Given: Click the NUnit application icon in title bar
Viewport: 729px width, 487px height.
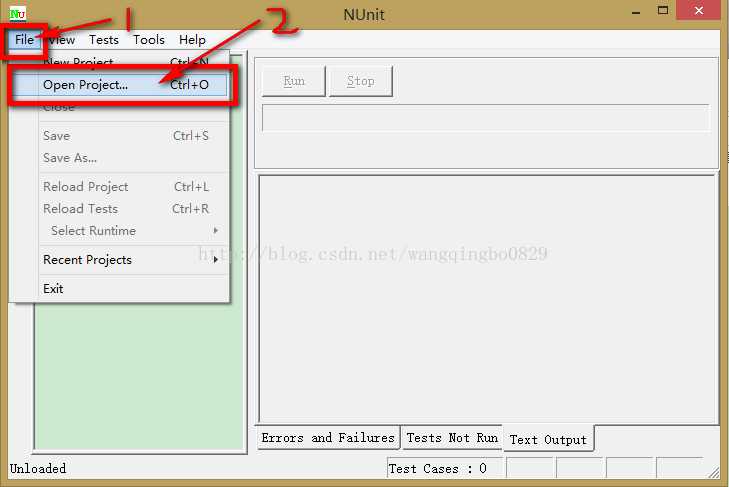Looking at the screenshot, I should click(x=18, y=13).
